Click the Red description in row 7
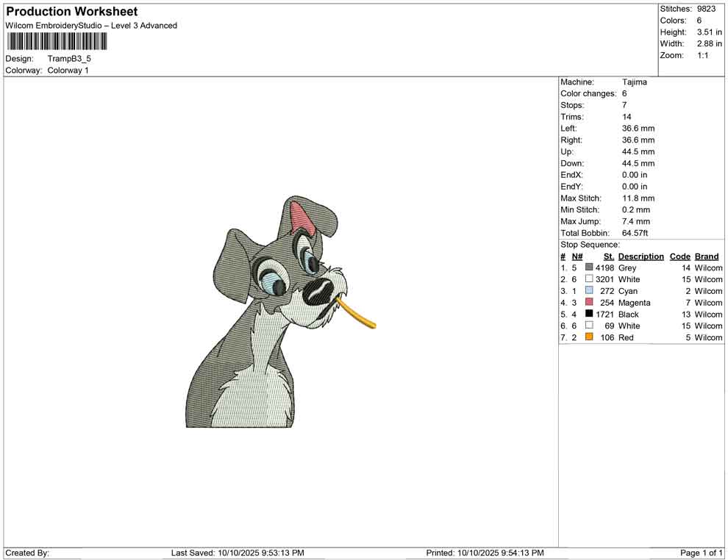The image size is (728, 560). tap(626, 337)
